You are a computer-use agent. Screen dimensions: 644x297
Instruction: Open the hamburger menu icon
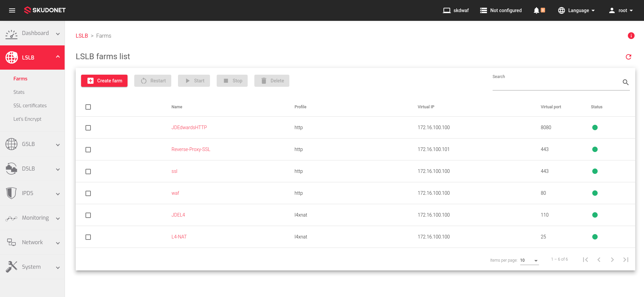(12, 10)
